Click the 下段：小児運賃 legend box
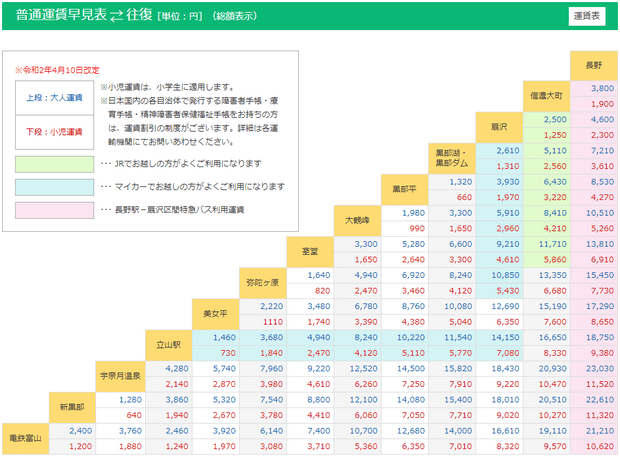Viewport: 620px width, 458px height. click(x=55, y=132)
